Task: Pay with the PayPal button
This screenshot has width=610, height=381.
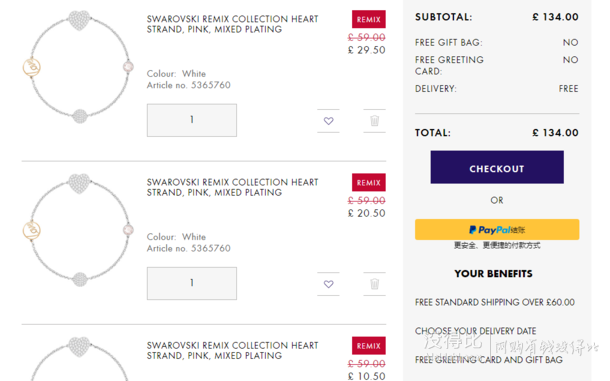Action: pyautogui.click(x=497, y=230)
